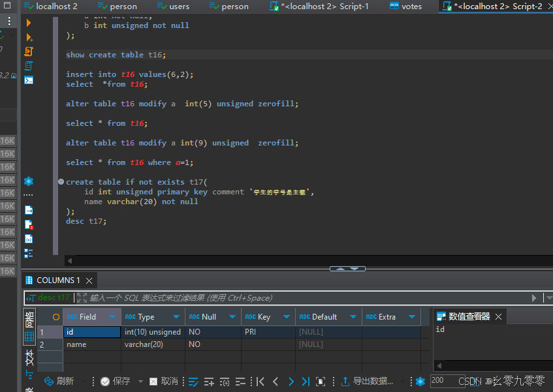Switch to the votes table tab

pos(406,7)
